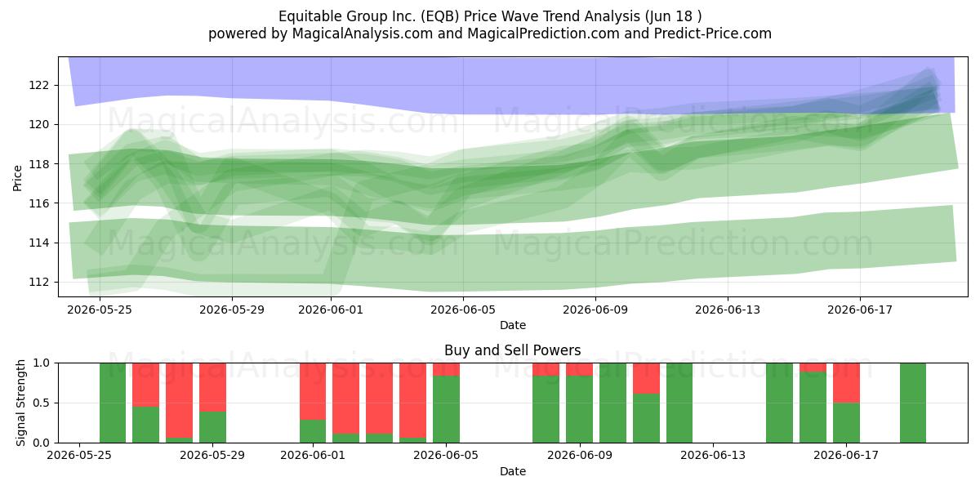Click the 2026-05-25 label under the Buy and Sell Powers chart

pos(79,456)
